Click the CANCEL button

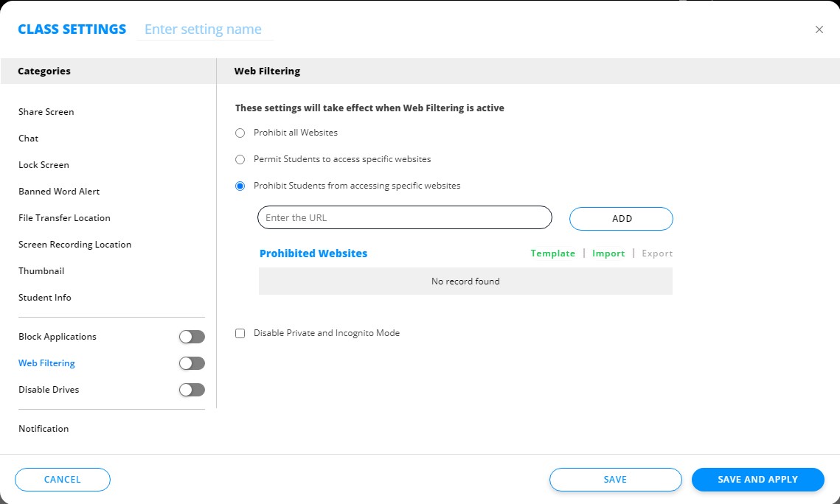click(63, 480)
